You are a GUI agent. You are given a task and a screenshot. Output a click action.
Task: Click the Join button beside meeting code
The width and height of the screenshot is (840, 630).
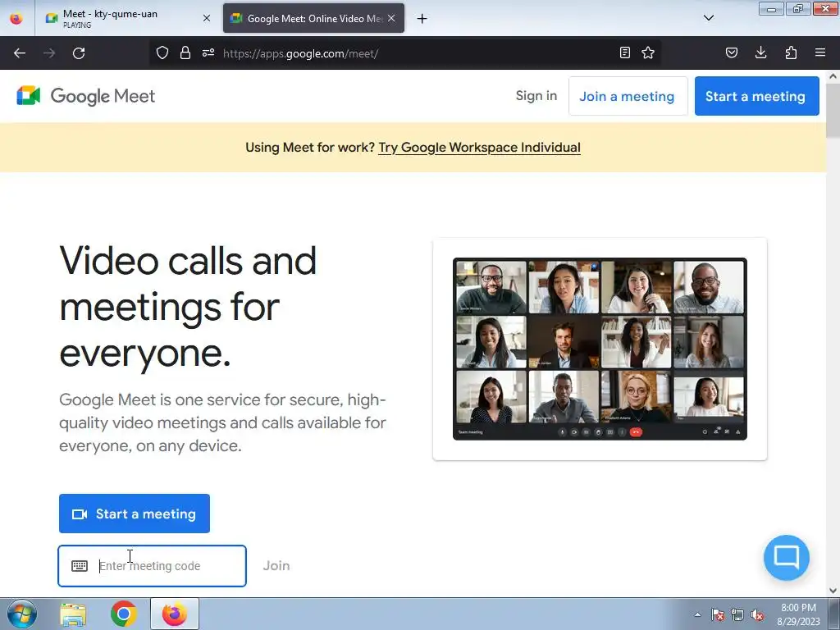(276, 566)
